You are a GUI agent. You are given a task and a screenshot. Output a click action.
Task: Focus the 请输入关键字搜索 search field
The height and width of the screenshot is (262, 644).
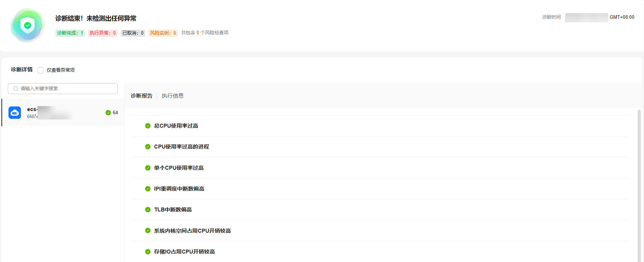pyautogui.click(x=63, y=88)
